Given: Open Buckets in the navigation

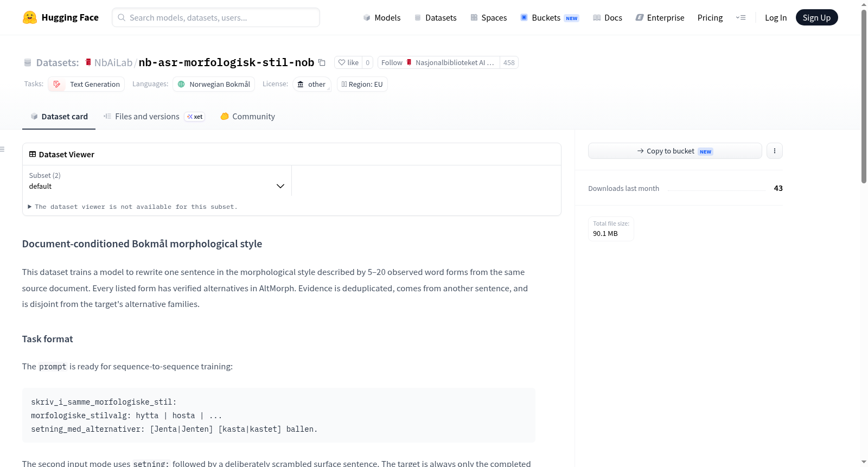Looking at the screenshot, I should click(550, 17).
